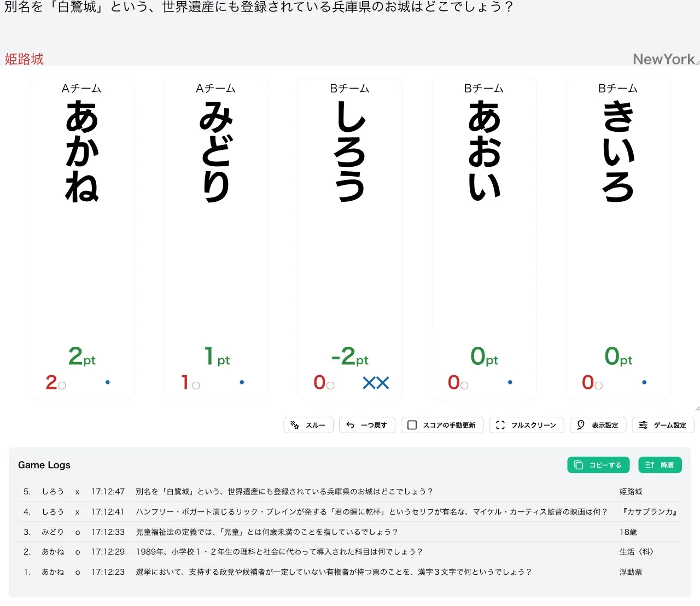
Task: Click the resize handle below the player cards
Action: pos(697,408)
